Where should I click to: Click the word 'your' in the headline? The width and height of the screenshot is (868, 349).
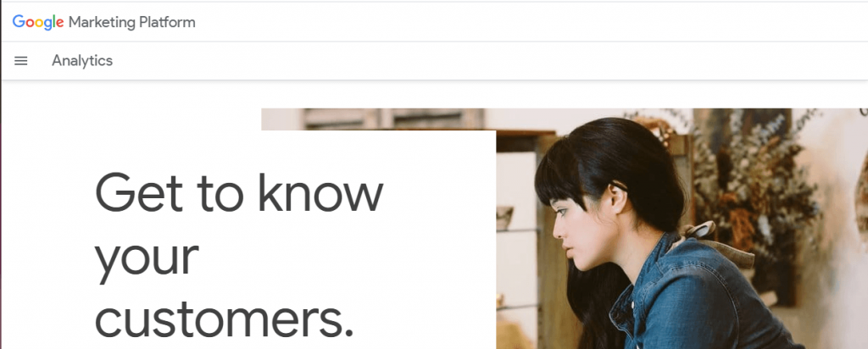point(147,258)
